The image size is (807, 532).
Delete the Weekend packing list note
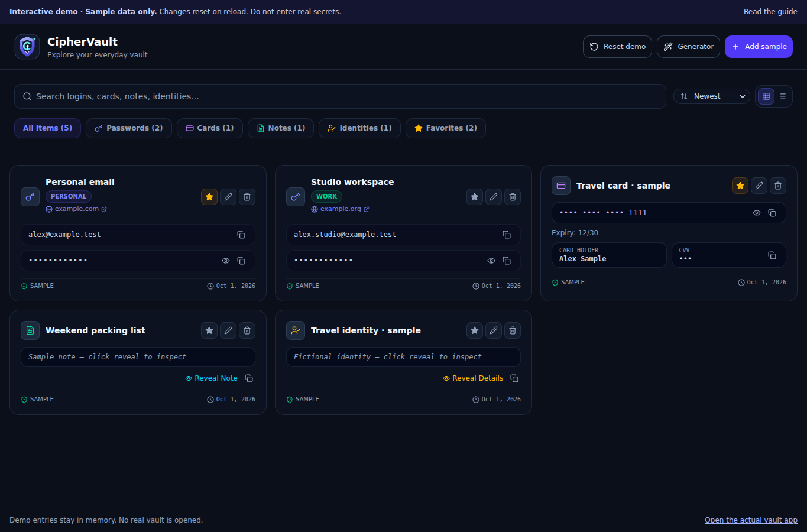pos(247,330)
